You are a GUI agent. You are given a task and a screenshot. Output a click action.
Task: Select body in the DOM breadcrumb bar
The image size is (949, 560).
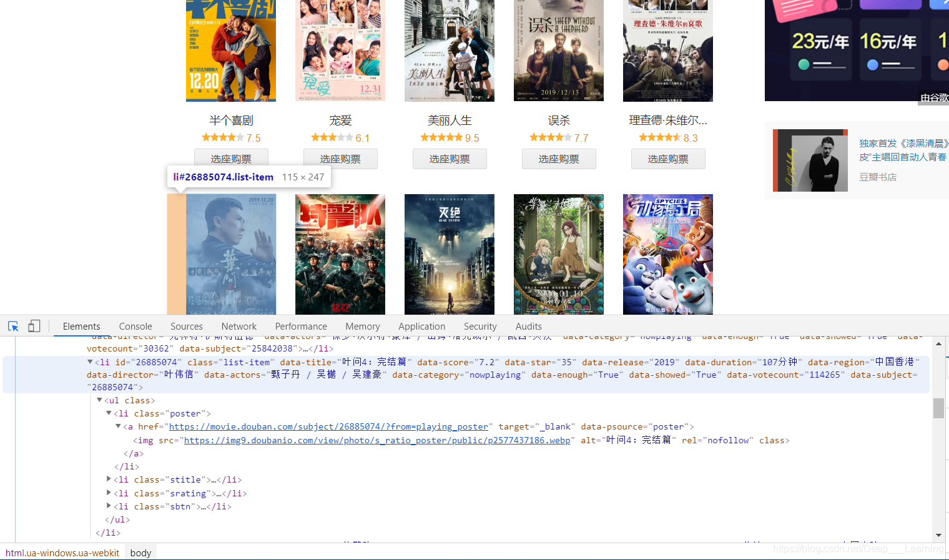(140, 552)
